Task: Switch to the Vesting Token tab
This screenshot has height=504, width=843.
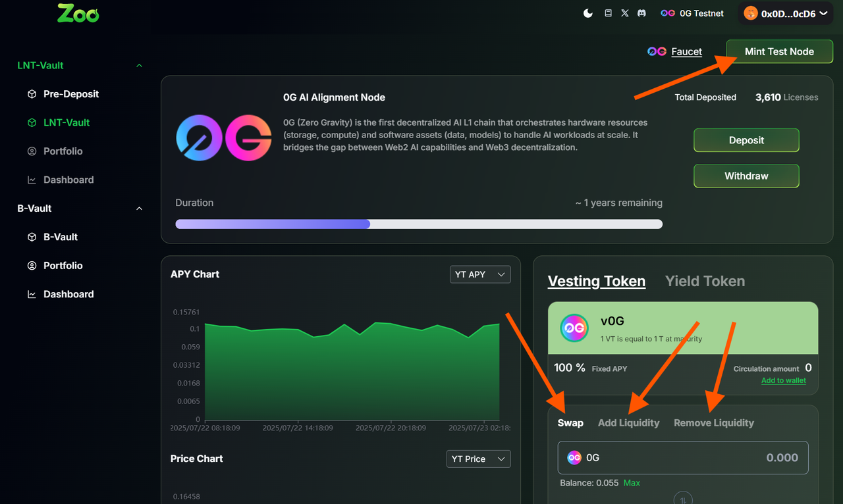Action: [597, 281]
